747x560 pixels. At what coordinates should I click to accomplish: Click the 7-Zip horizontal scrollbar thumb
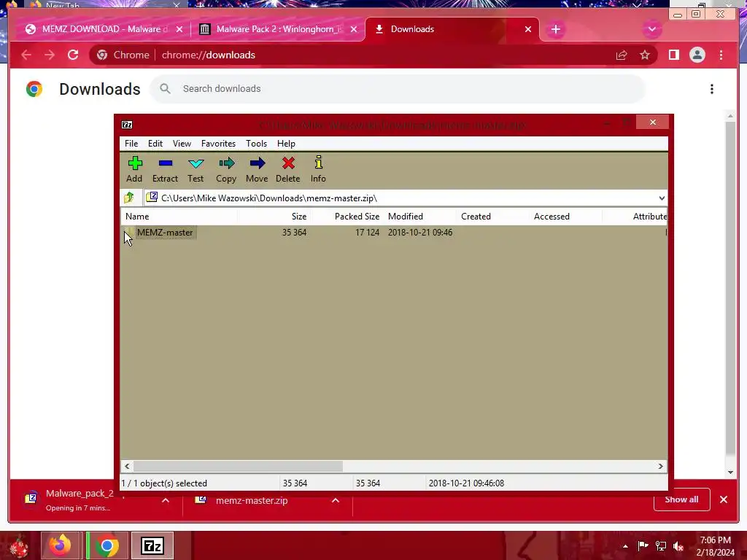(238, 466)
